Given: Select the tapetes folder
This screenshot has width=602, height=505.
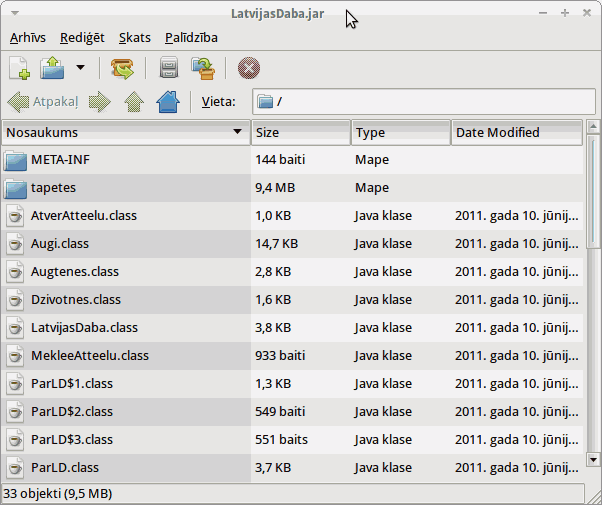Looking at the screenshot, I should coord(292,188).
